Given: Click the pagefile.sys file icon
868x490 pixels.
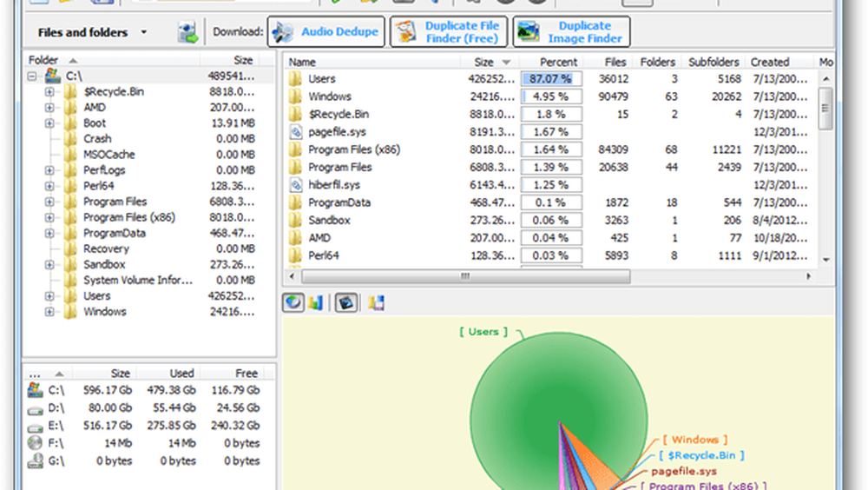Looking at the screenshot, I should [295, 132].
